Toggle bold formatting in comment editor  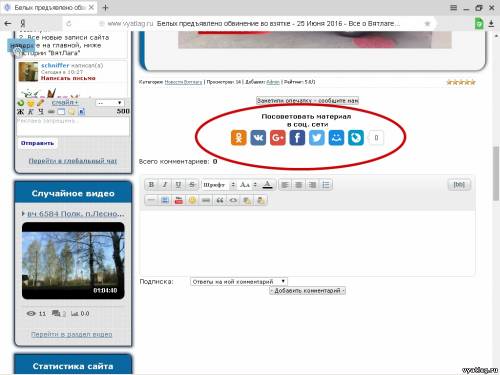[x=151, y=185]
